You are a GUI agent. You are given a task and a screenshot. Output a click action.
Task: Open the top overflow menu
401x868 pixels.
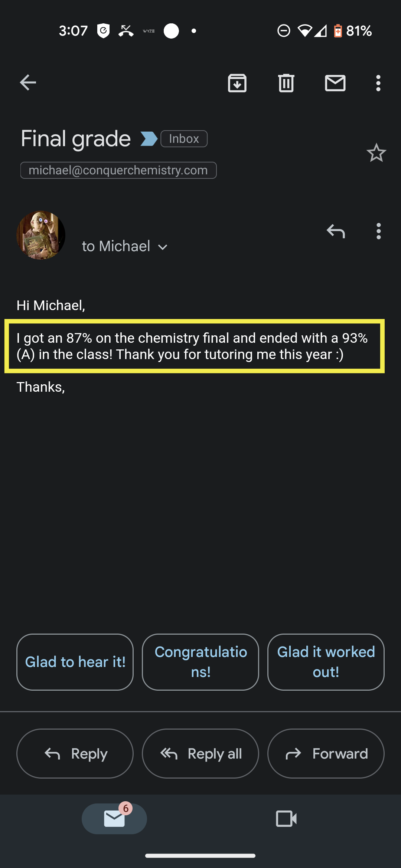click(x=378, y=83)
